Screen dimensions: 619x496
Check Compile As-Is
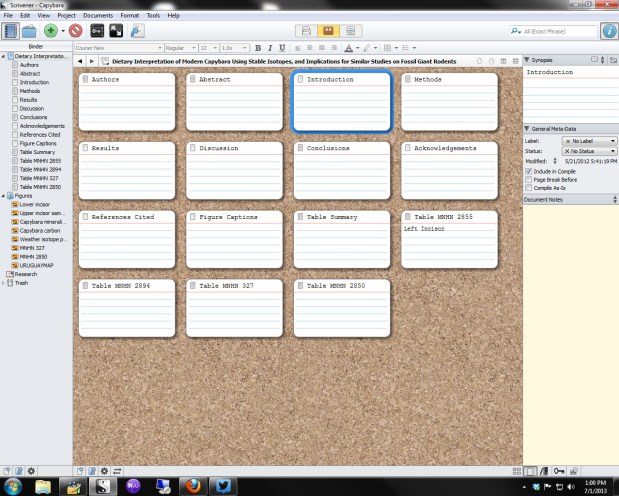pos(528,188)
